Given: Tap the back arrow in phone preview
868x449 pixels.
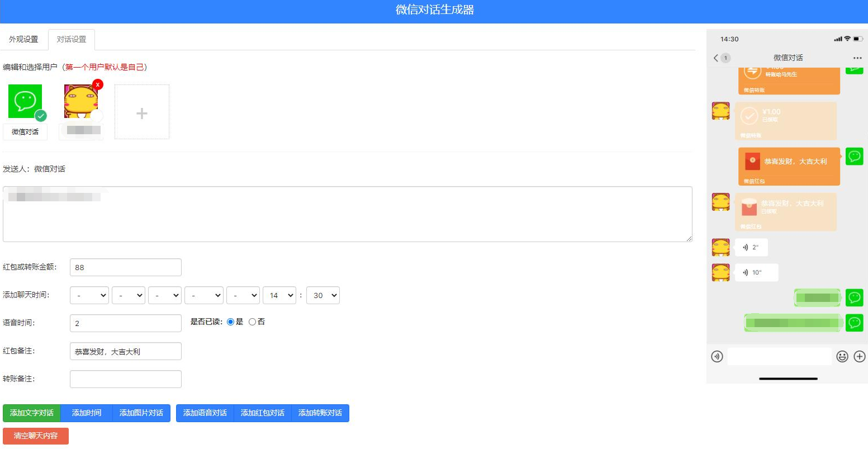Looking at the screenshot, I should click(x=716, y=58).
